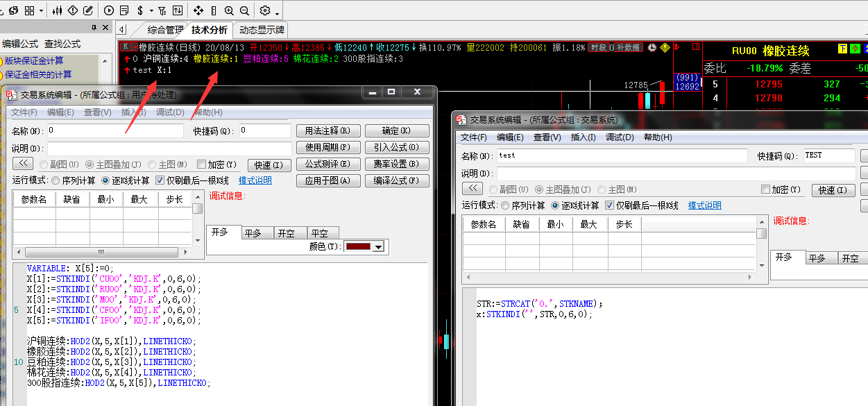
Task: Click the pencil edit note icon
Action: (x=88, y=10)
